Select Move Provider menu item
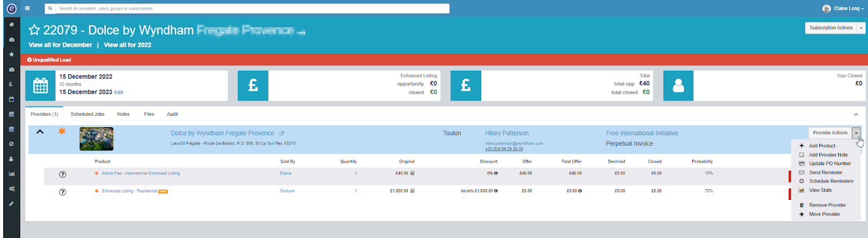 point(826,214)
